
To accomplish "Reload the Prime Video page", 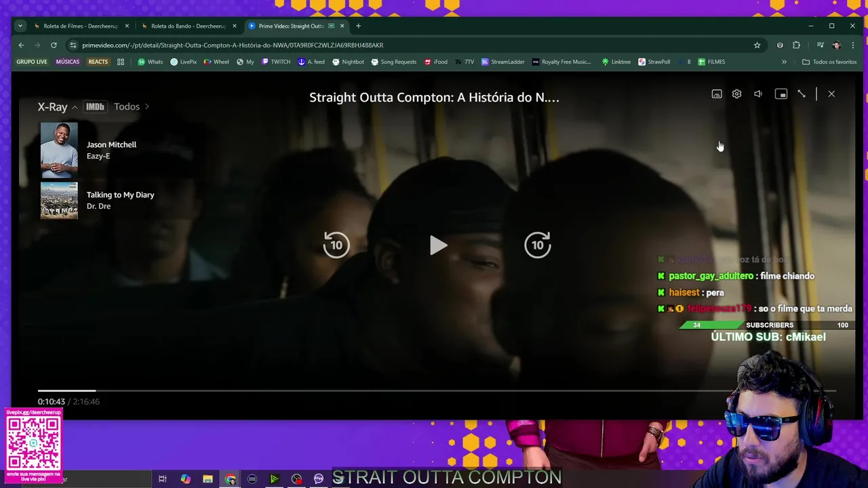I will [x=54, y=45].
